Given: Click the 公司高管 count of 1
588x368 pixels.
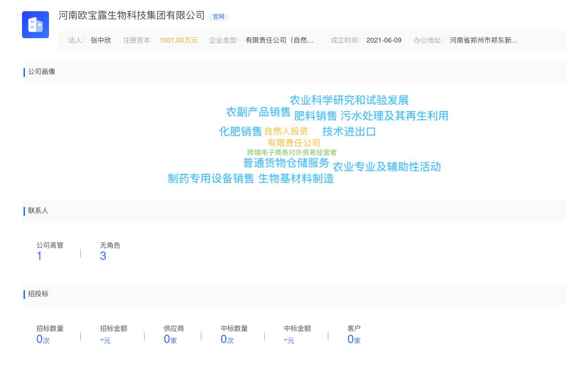Looking at the screenshot, I should pos(39,255).
